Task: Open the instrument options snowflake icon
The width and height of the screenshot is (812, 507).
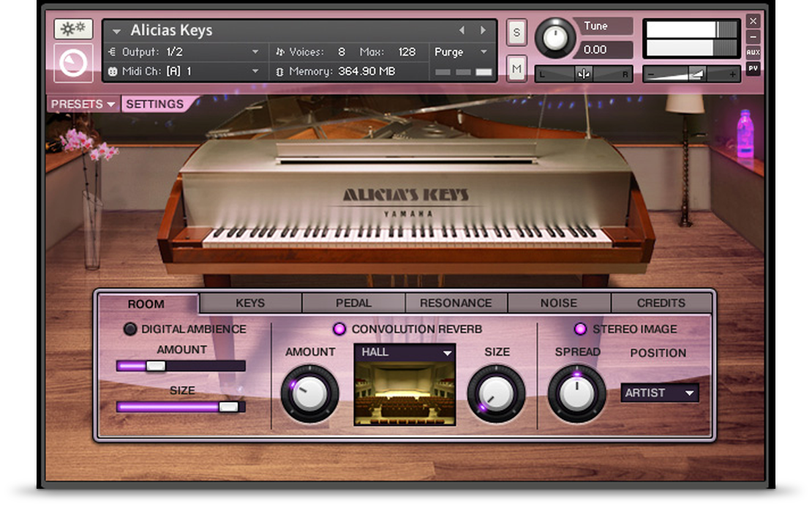Action: click(73, 29)
